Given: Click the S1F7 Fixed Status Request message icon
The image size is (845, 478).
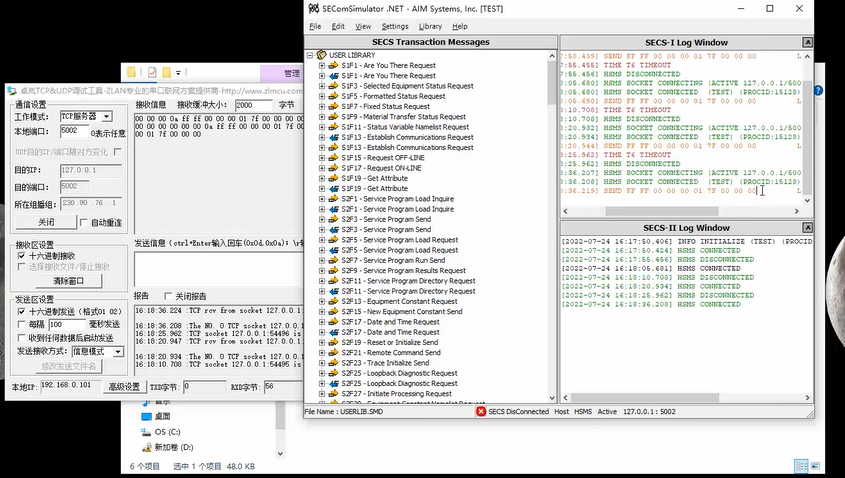Looking at the screenshot, I should (334, 106).
